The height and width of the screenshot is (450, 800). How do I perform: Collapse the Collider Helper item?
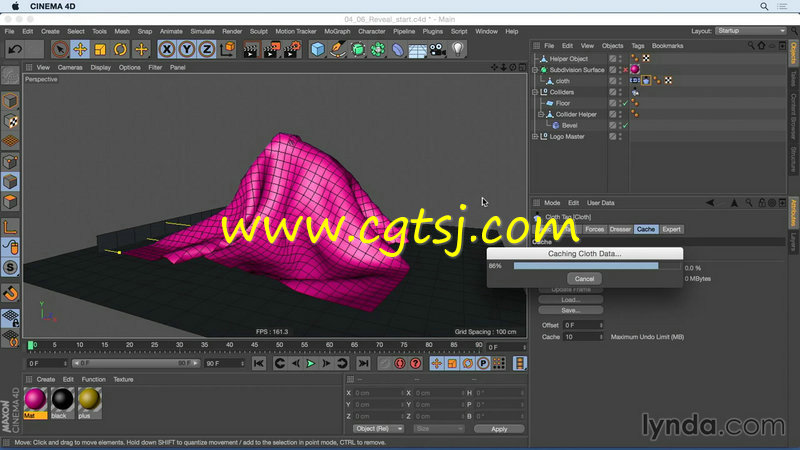pos(541,115)
